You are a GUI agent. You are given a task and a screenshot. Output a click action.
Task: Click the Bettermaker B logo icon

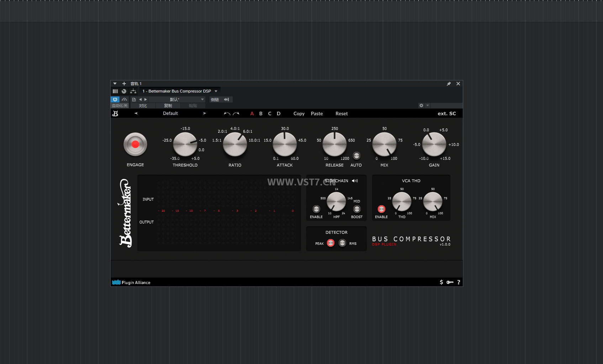pos(115,114)
